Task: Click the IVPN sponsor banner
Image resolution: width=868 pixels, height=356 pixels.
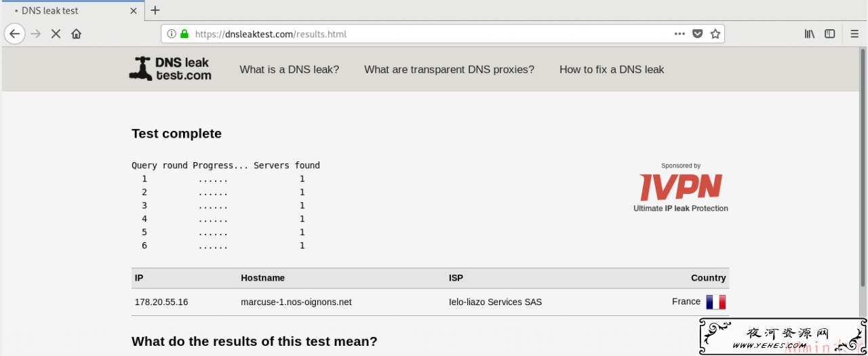Action: [x=681, y=188]
